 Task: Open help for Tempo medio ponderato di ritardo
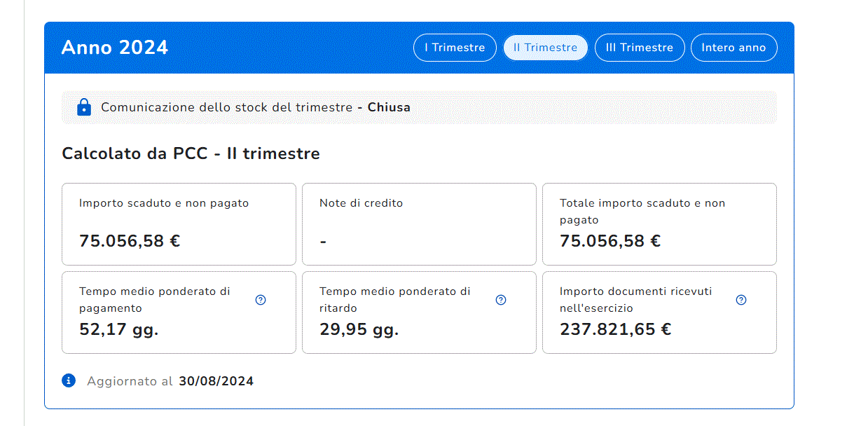click(501, 300)
